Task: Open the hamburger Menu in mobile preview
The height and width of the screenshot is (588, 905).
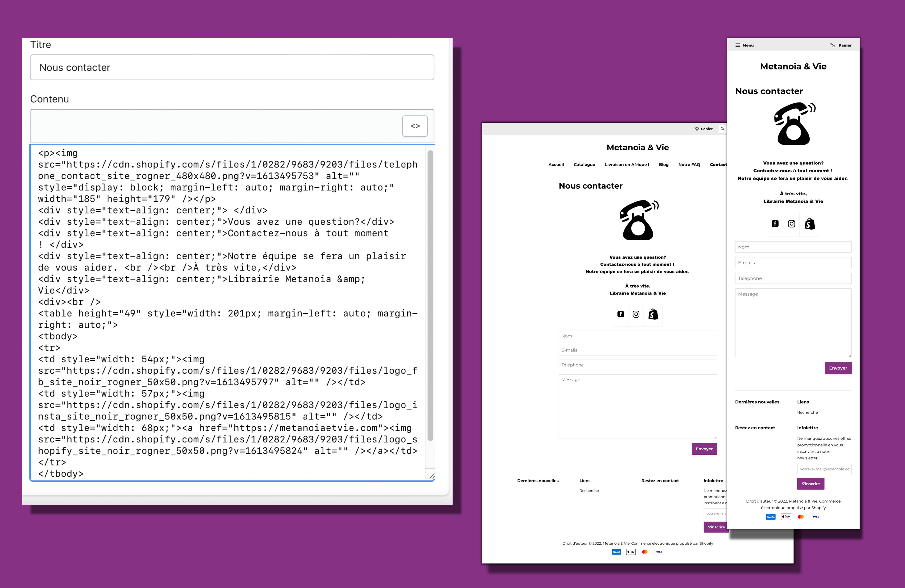Action: tap(744, 45)
